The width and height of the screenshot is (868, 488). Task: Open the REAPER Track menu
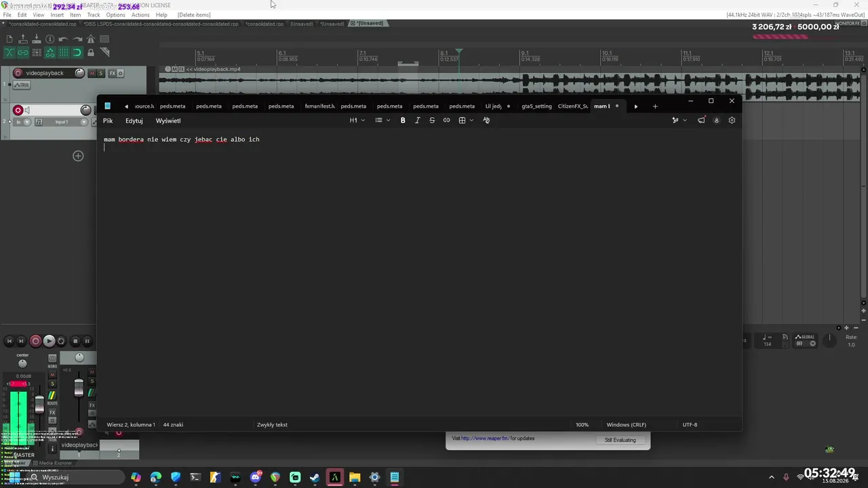pyautogui.click(x=94, y=14)
